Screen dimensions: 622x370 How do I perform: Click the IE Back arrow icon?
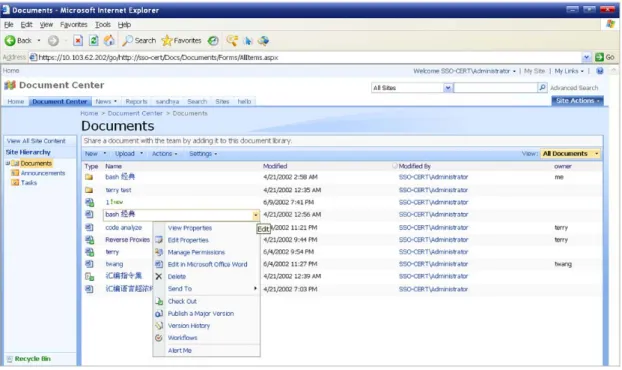click(10, 40)
